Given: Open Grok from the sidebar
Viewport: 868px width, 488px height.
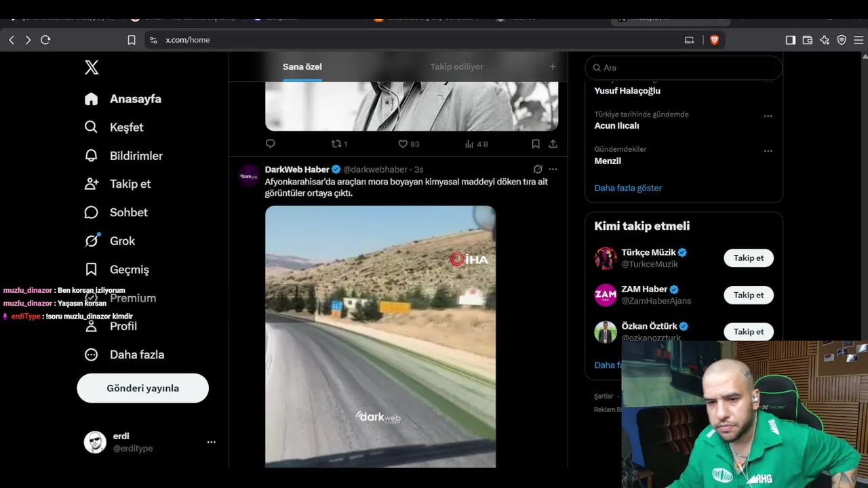Looking at the screenshot, I should [109, 241].
